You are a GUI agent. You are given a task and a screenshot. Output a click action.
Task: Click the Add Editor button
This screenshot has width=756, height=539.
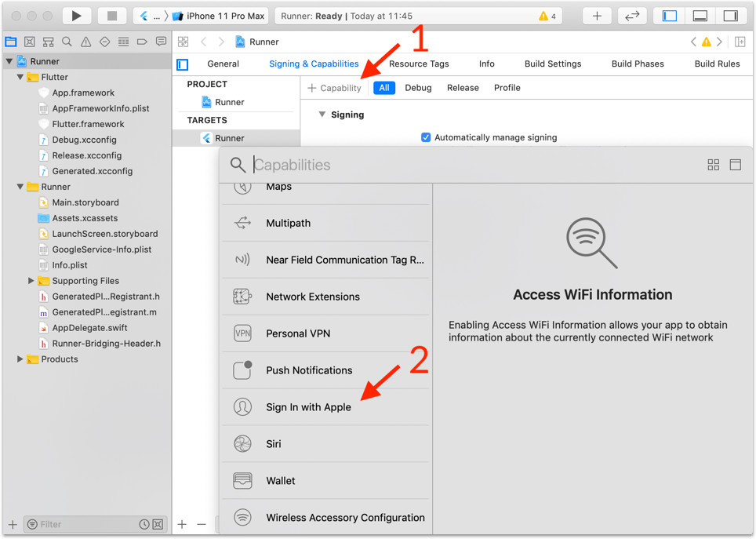pyautogui.click(x=740, y=42)
